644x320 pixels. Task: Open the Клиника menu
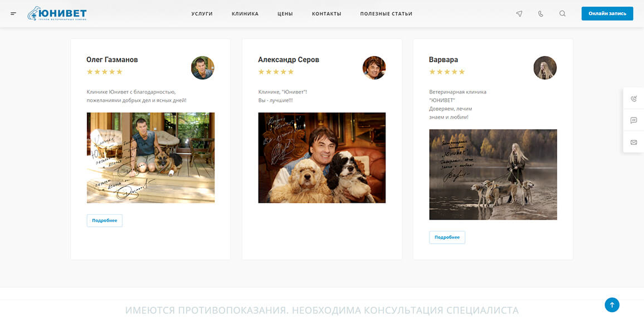245,14
